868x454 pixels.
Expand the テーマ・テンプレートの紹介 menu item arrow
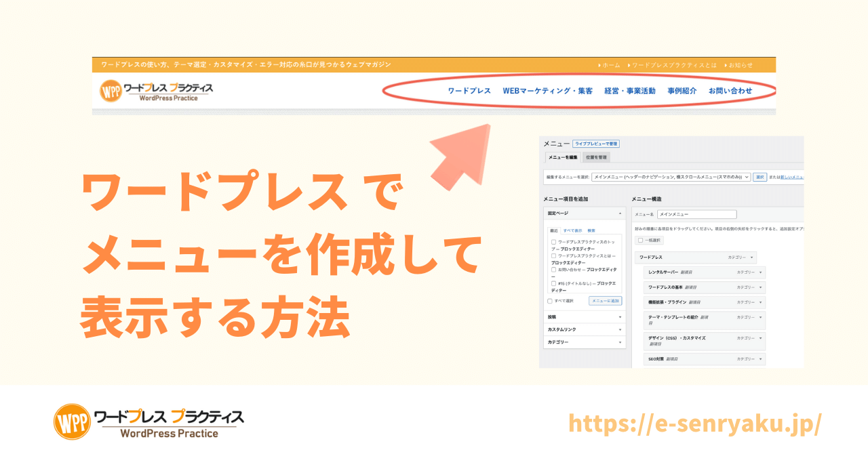(761, 317)
